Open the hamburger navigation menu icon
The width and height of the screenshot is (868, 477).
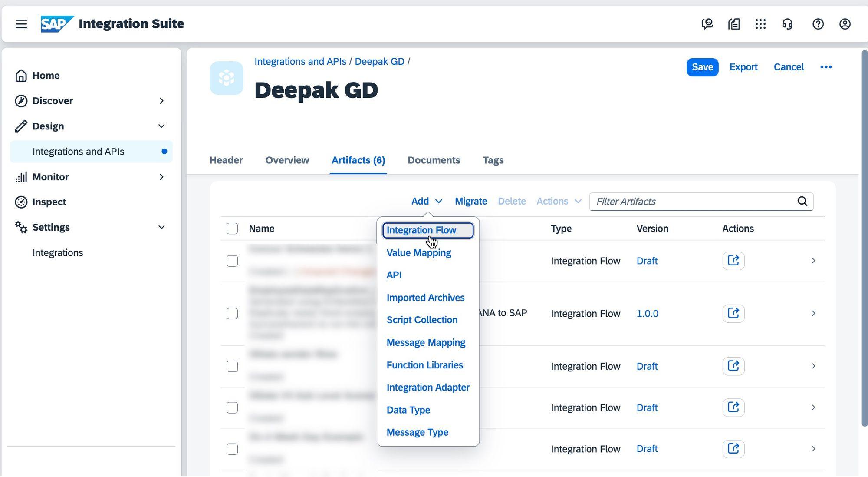coord(21,24)
